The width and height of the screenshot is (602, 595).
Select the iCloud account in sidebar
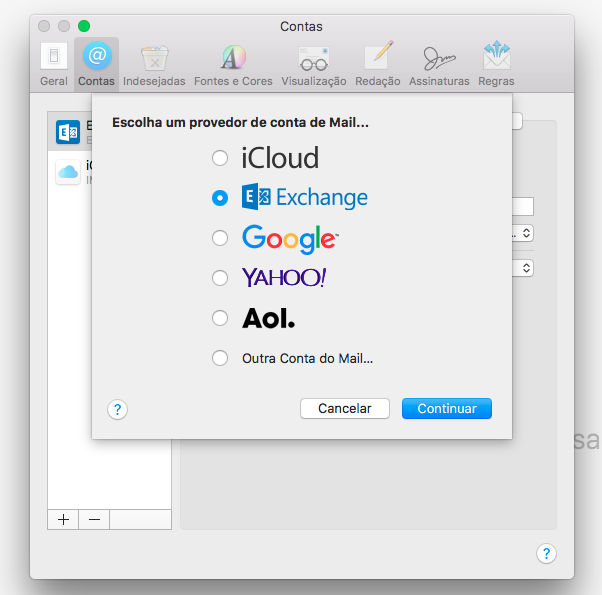[70, 171]
